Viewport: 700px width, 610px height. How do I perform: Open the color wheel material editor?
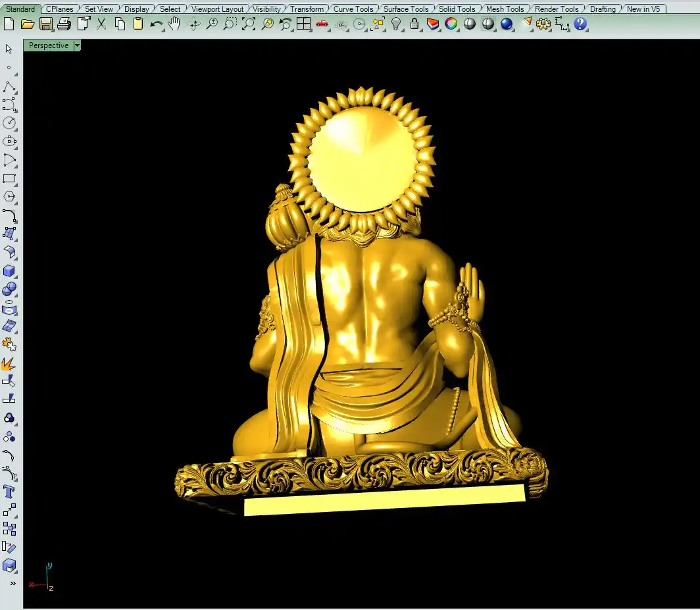click(x=451, y=24)
